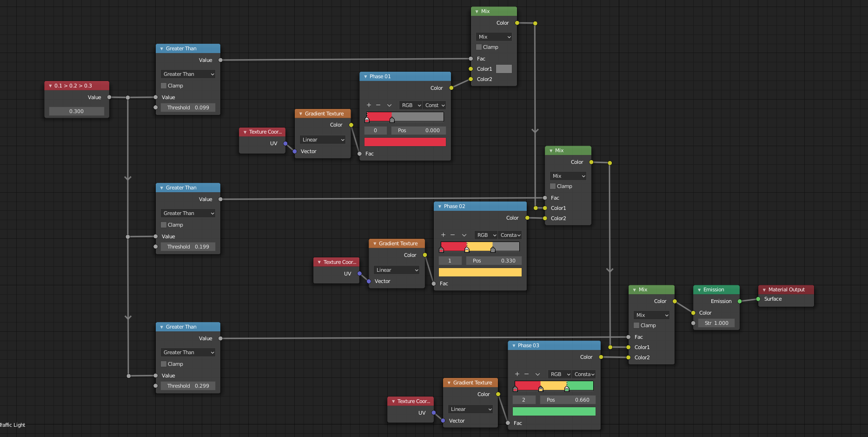Open the red stop color field in Phase 01
Screen dimensions: 868x437
pyautogui.click(x=405, y=142)
